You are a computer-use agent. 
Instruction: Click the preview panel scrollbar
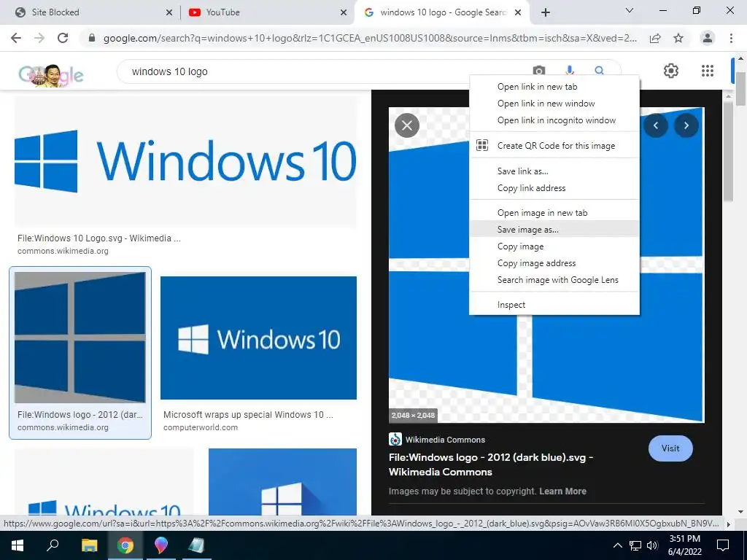(x=728, y=152)
